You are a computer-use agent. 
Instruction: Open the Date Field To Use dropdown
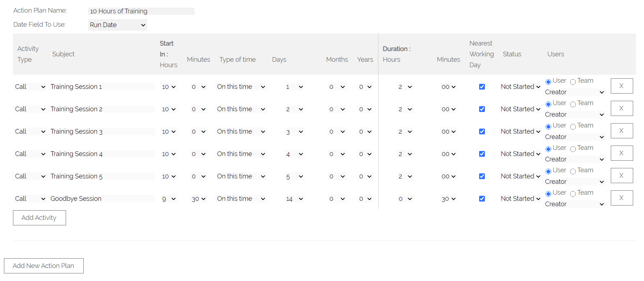[x=117, y=25]
